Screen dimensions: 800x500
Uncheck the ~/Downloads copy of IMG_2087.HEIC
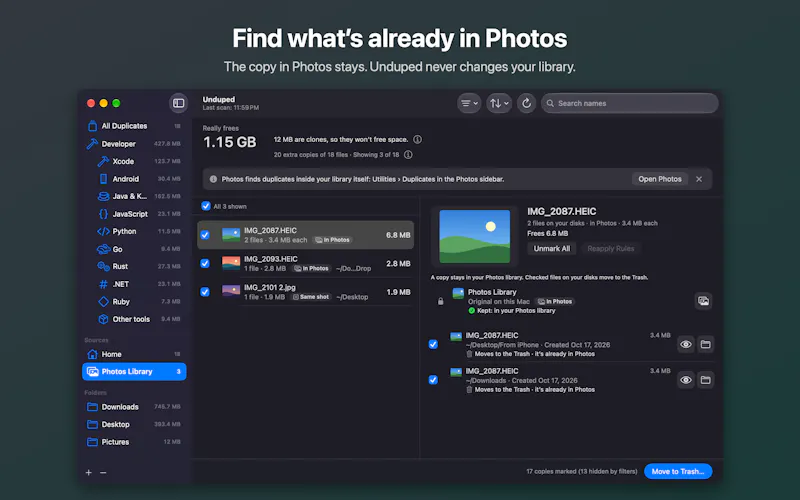click(433, 380)
